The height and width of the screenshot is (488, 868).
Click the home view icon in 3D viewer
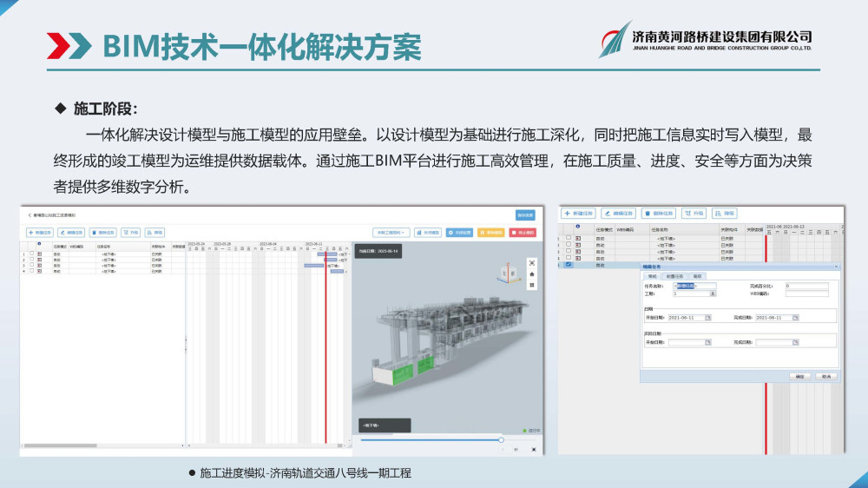(532, 274)
